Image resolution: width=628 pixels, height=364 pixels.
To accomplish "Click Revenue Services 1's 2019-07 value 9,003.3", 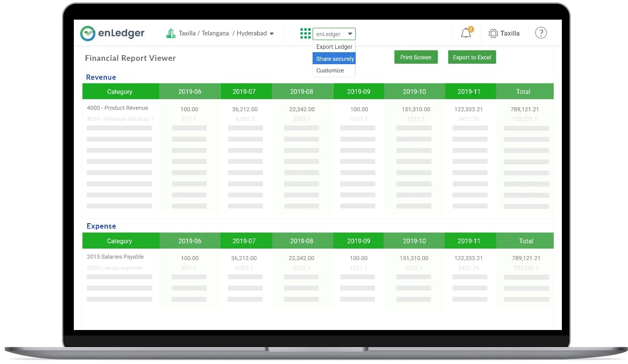I will point(245,119).
